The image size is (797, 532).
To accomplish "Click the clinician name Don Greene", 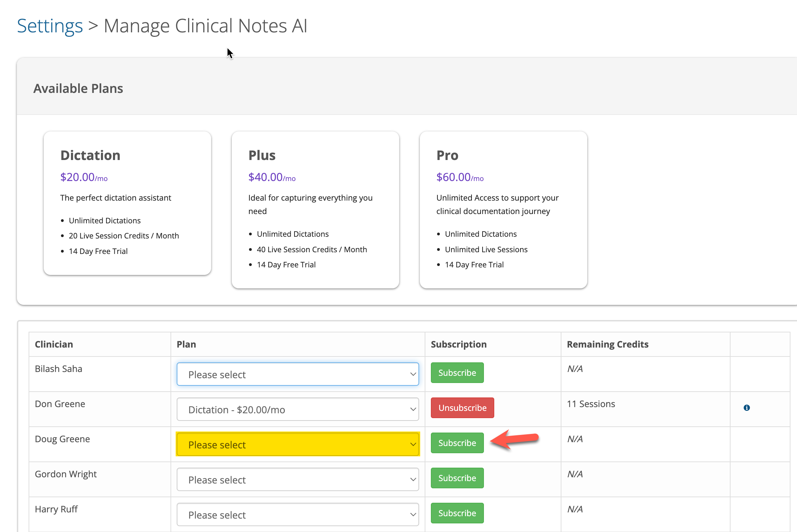I will click(x=60, y=404).
